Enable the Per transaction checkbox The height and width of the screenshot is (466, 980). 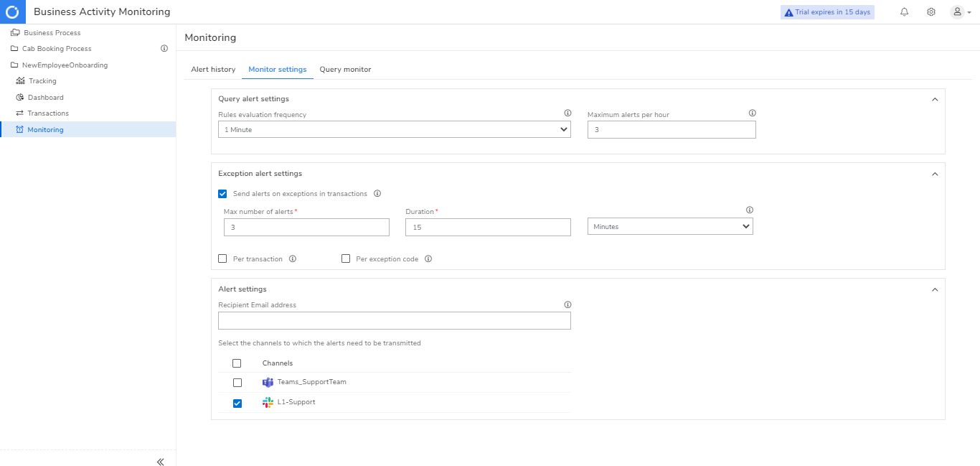click(x=222, y=258)
